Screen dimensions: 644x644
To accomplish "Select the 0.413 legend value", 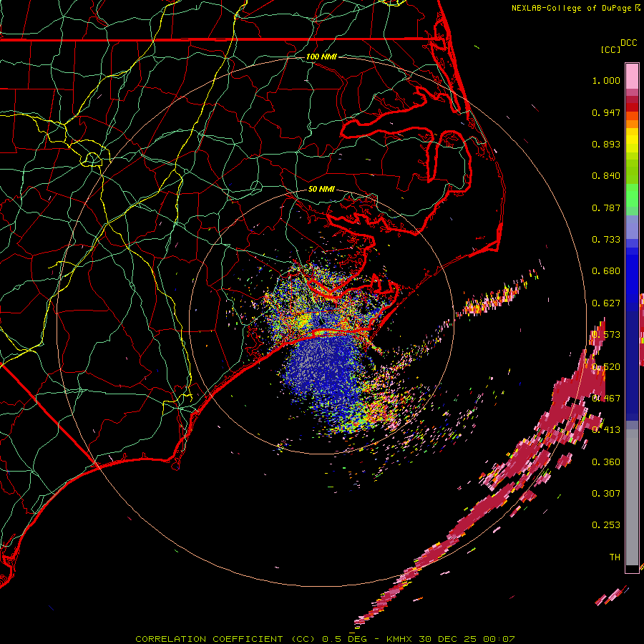I will 606,430.
